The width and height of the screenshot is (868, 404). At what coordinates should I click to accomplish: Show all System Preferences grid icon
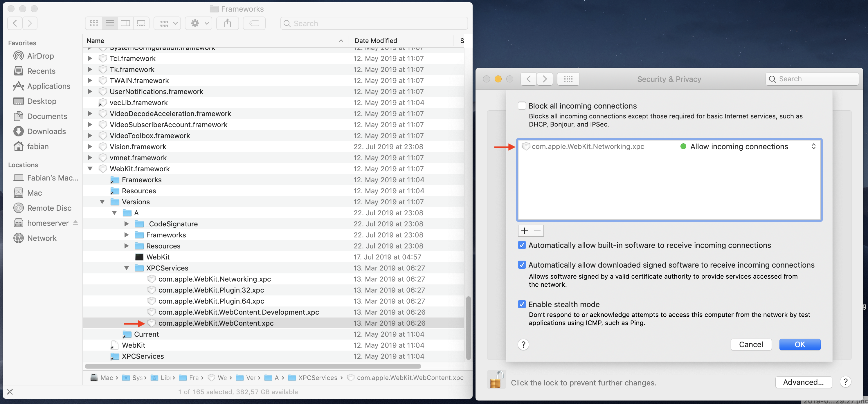pyautogui.click(x=568, y=79)
